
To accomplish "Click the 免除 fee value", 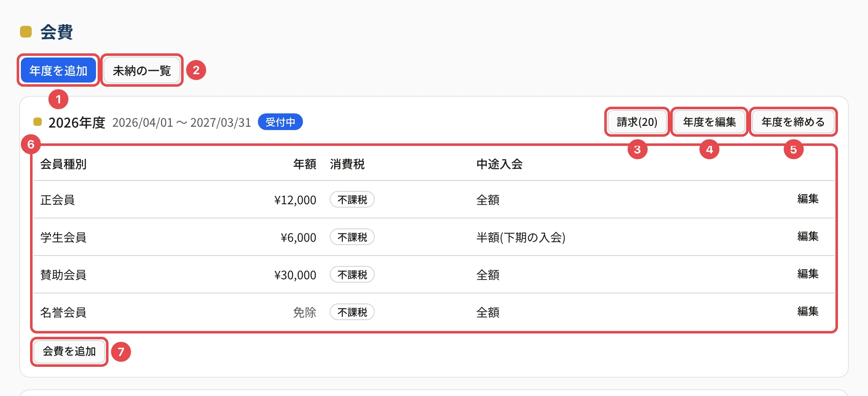I will pyautogui.click(x=305, y=312).
